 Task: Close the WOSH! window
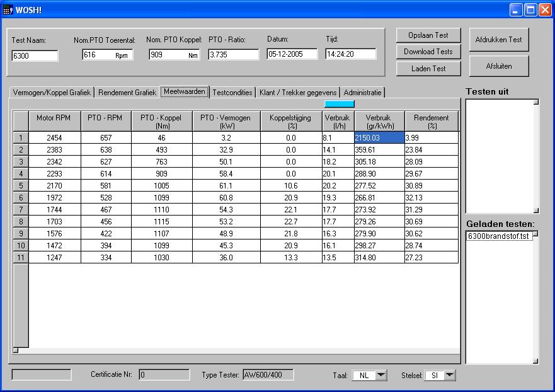pos(545,10)
